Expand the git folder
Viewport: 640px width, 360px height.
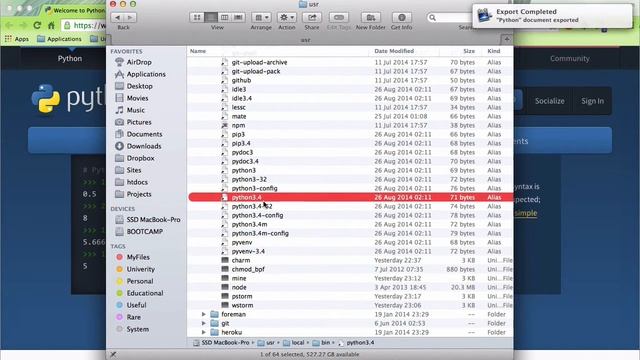(x=204, y=323)
